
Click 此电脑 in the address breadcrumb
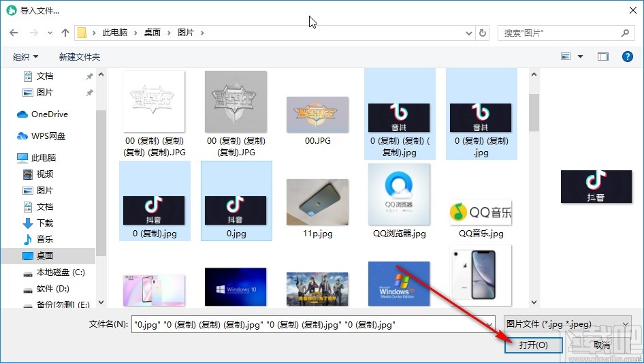tap(115, 33)
